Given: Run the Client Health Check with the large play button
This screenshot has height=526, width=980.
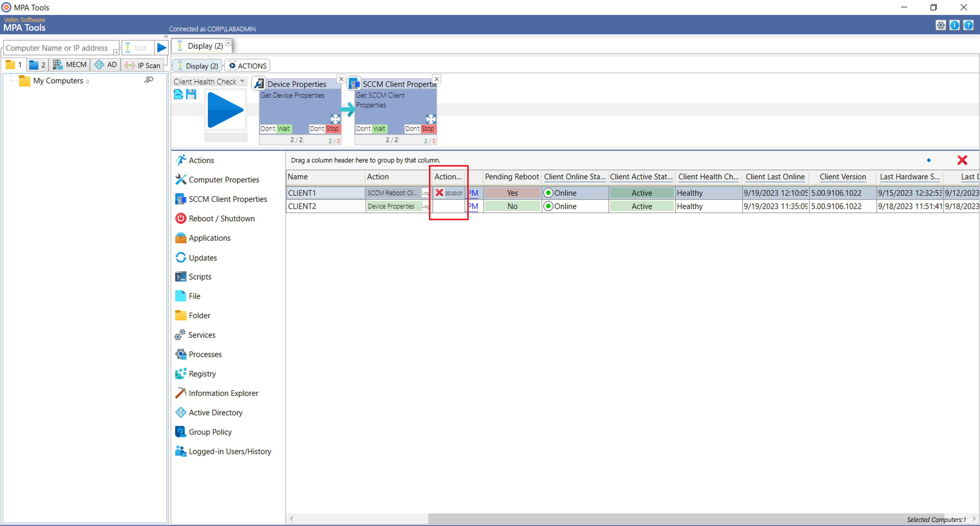Looking at the screenshot, I should pyautogui.click(x=225, y=110).
